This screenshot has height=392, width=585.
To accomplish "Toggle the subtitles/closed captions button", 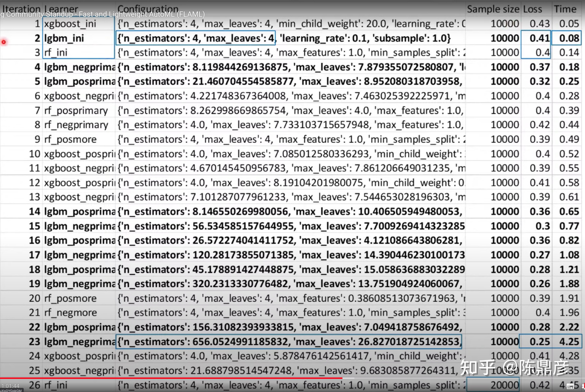I will [570, 386].
